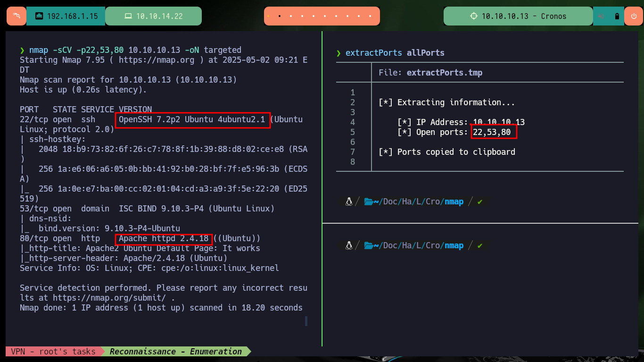Click the ssh-hostkey: line

(53, 139)
